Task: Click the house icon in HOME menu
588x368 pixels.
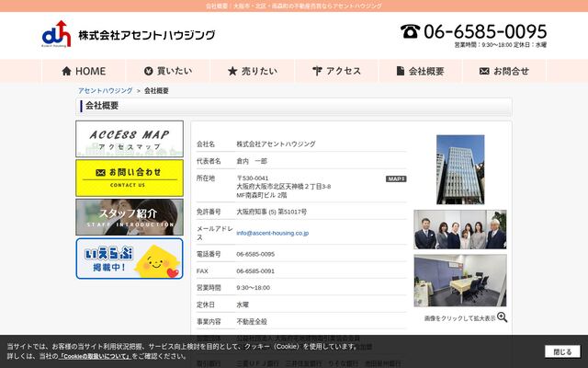Action: 66,71
